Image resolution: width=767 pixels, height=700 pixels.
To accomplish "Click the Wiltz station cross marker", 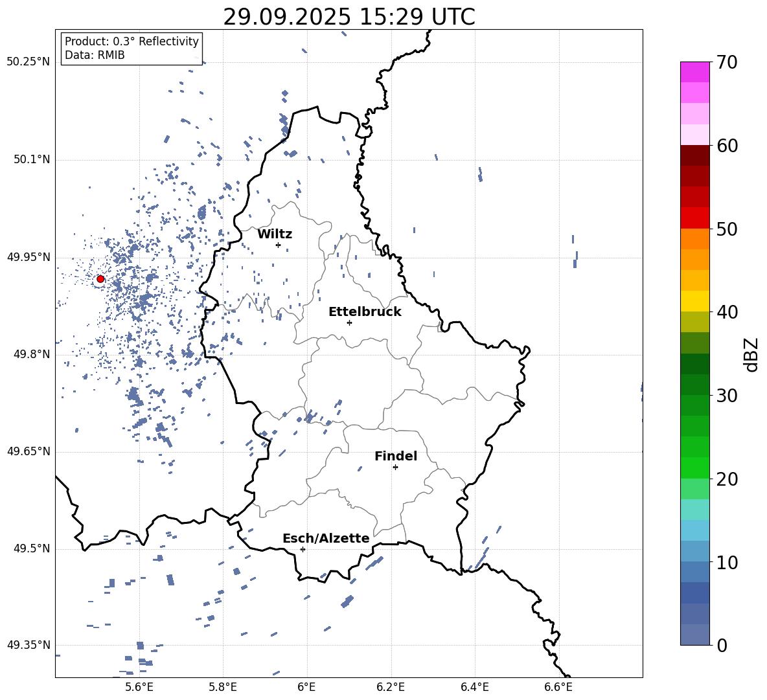I will coord(279,245).
